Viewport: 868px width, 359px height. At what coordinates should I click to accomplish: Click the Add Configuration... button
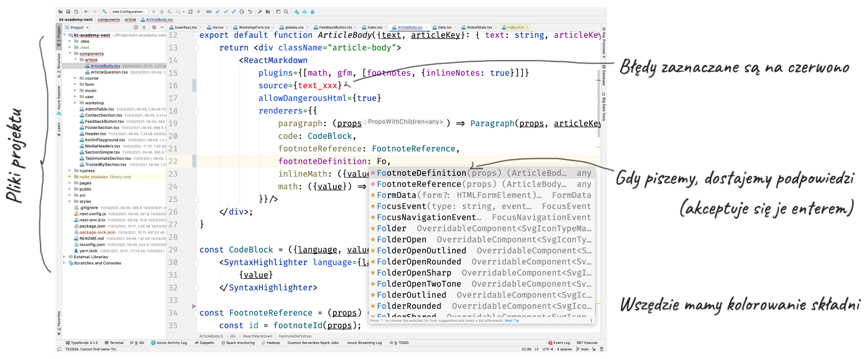click(x=129, y=12)
